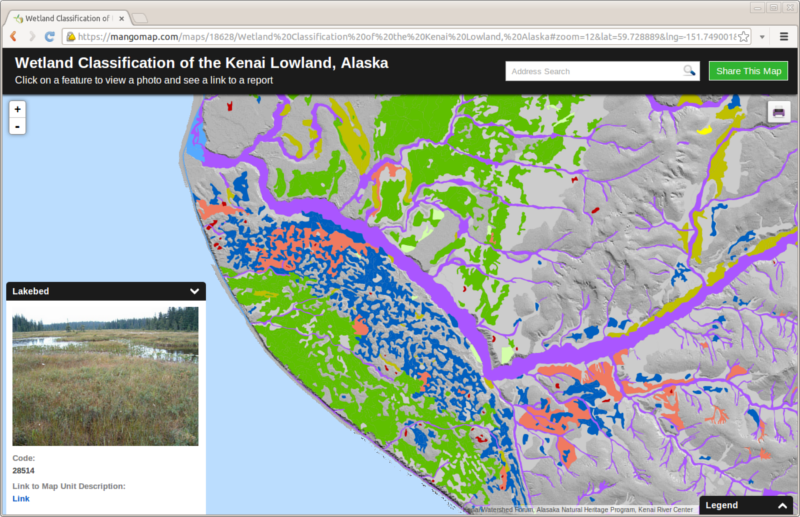800x517 pixels.
Task: Click the mangomap URL address bar
Action: [400, 37]
